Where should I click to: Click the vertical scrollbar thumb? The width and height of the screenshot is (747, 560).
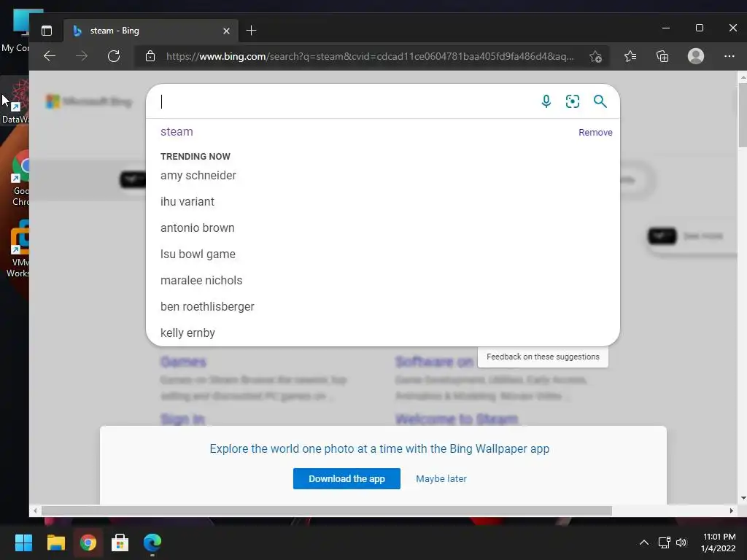[742, 114]
